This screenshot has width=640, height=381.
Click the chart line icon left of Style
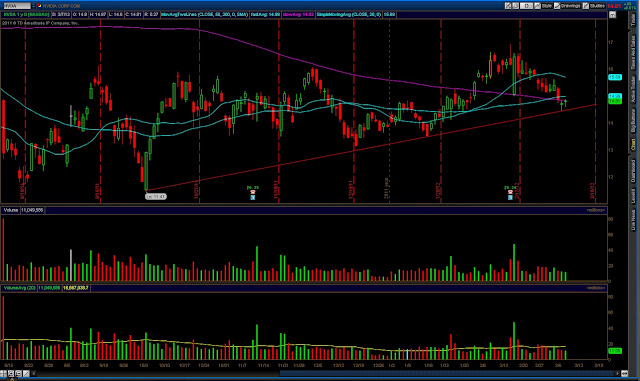[x=538, y=6]
